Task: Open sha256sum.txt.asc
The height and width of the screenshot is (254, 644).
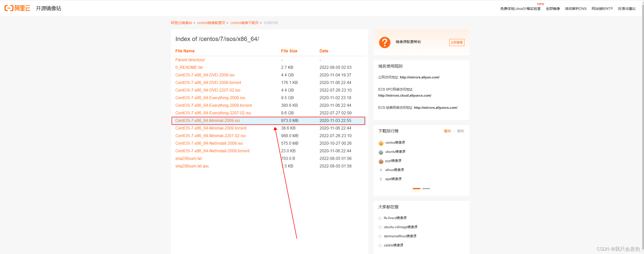Action: 192,166
